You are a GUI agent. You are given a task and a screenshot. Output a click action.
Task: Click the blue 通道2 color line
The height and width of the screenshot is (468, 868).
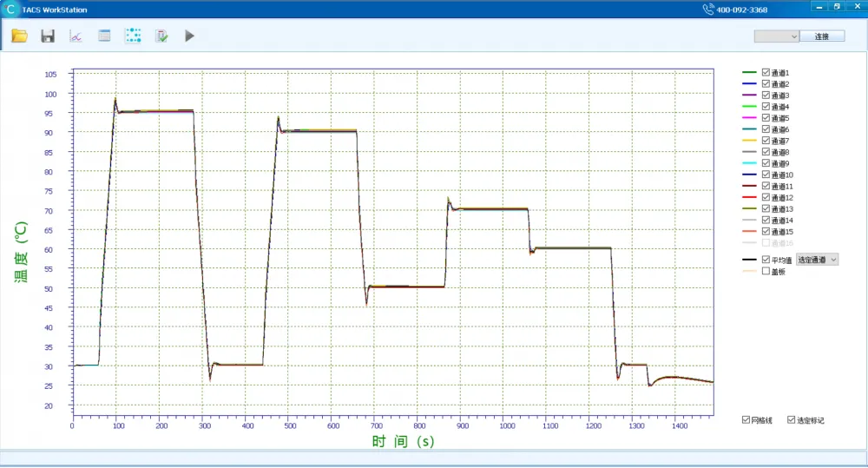click(x=749, y=83)
